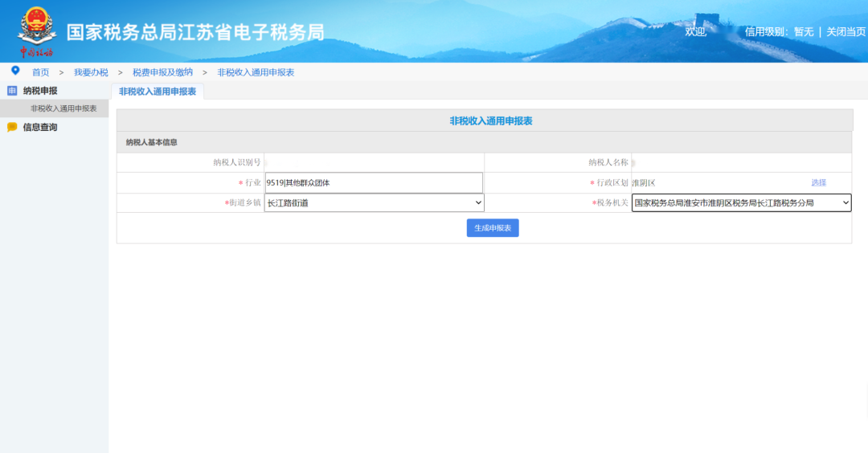Open 我要办税 breadcrumb link
This screenshot has width=868, height=453.
pos(91,72)
